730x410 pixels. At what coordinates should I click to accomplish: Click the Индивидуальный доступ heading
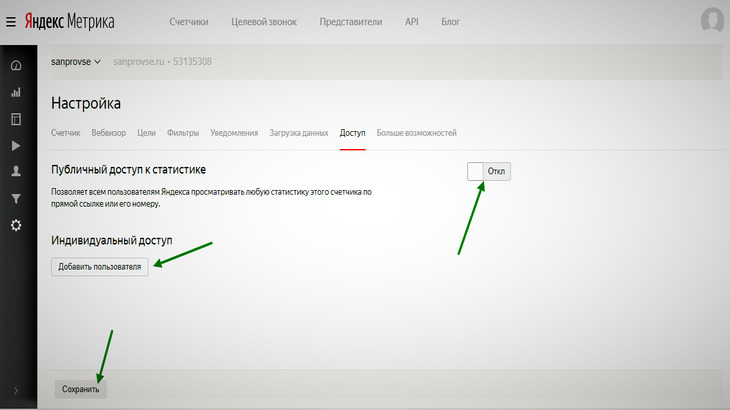pos(112,241)
